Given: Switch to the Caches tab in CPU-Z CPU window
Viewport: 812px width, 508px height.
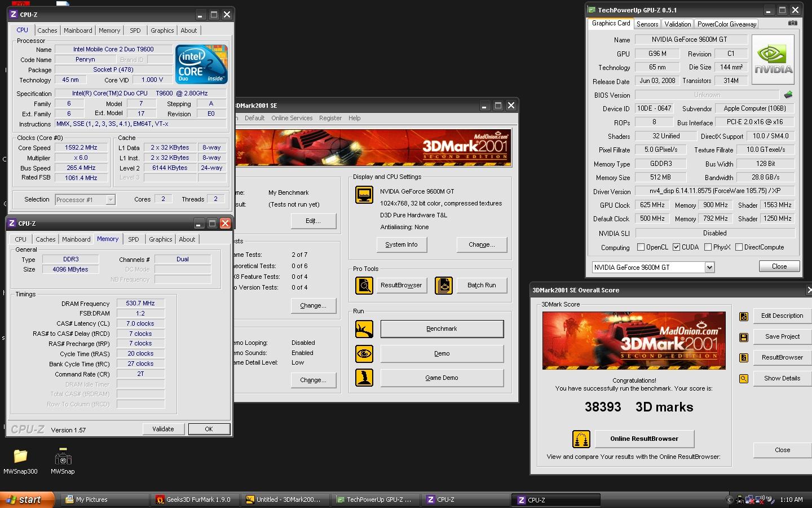Looking at the screenshot, I should [47, 30].
